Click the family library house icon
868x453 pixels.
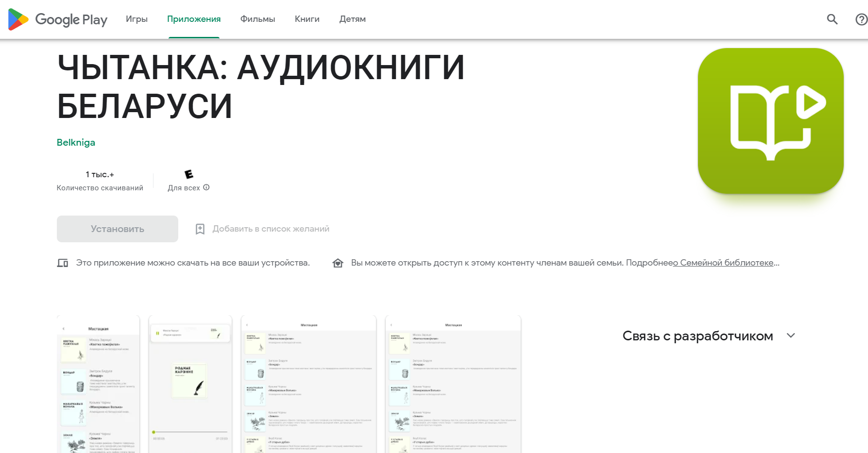point(338,263)
